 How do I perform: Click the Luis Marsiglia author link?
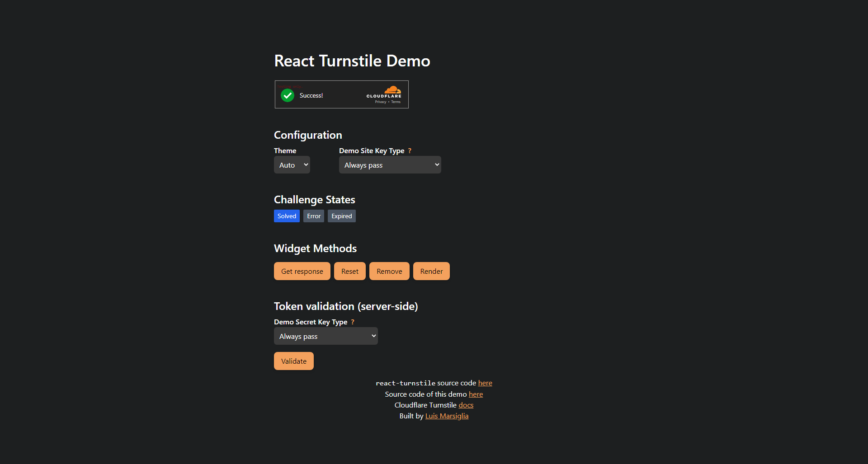447,416
